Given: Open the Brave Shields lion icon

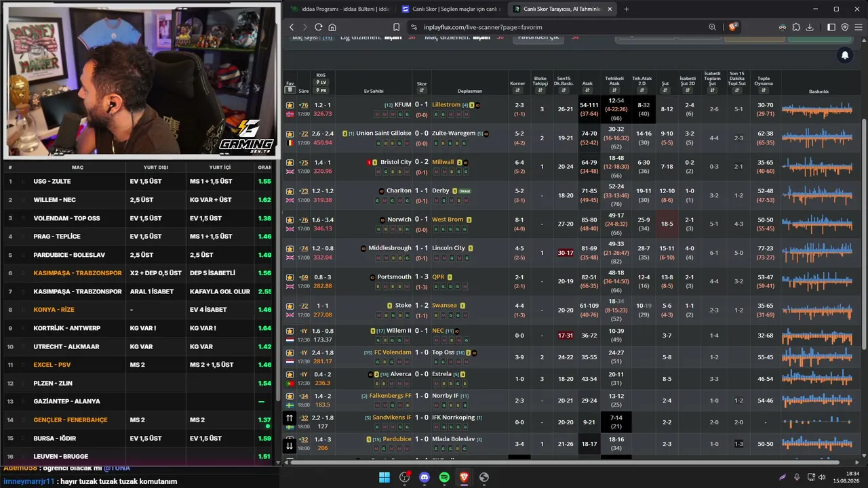Looking at the screenshot, I should 732,27.
